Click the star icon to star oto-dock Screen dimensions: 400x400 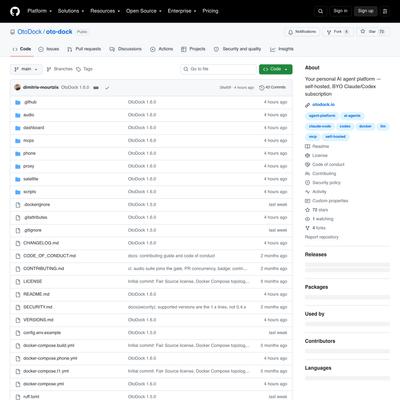tap(363, 31)
